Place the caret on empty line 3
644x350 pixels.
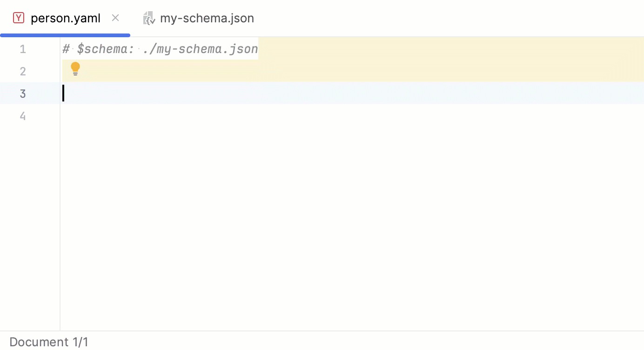coord(140,94)
